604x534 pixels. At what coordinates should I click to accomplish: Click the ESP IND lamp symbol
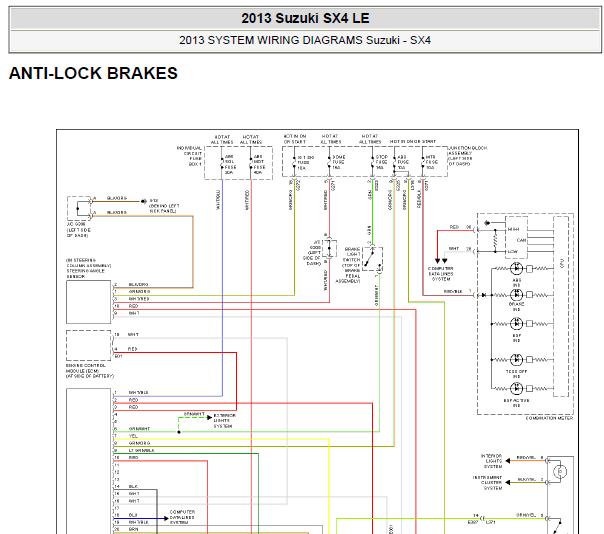click(516, 324)
